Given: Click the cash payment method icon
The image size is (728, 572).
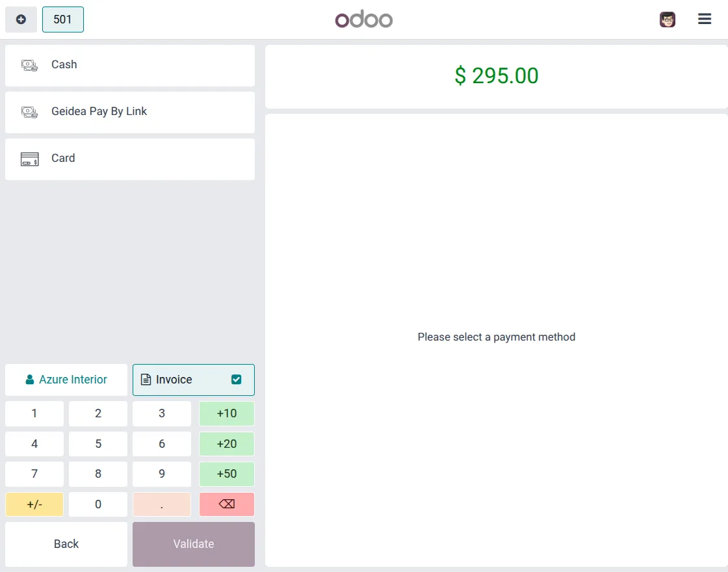Looking at the screenshot, I should point(29,64).
